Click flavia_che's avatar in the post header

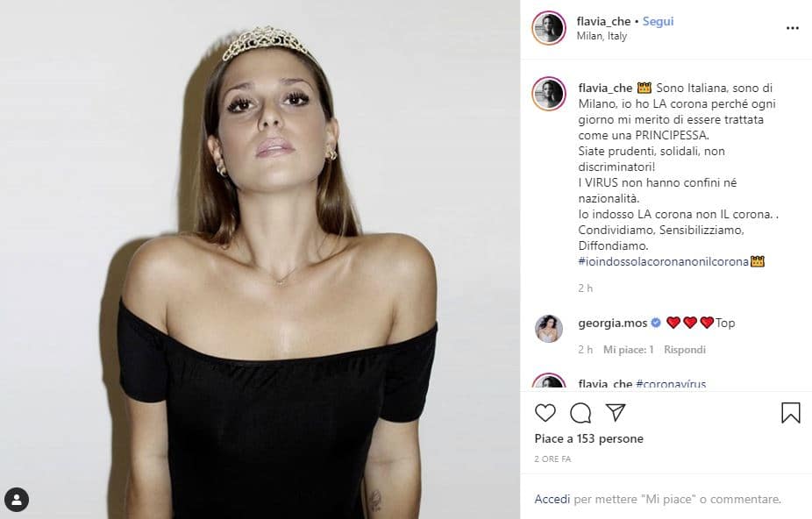click(549, 27)
